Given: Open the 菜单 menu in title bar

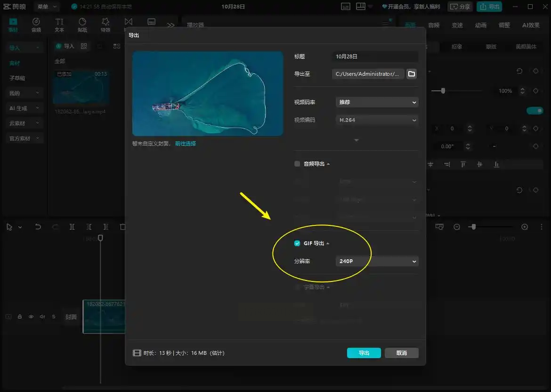Looking at the screenshot, I should [46, 7].
